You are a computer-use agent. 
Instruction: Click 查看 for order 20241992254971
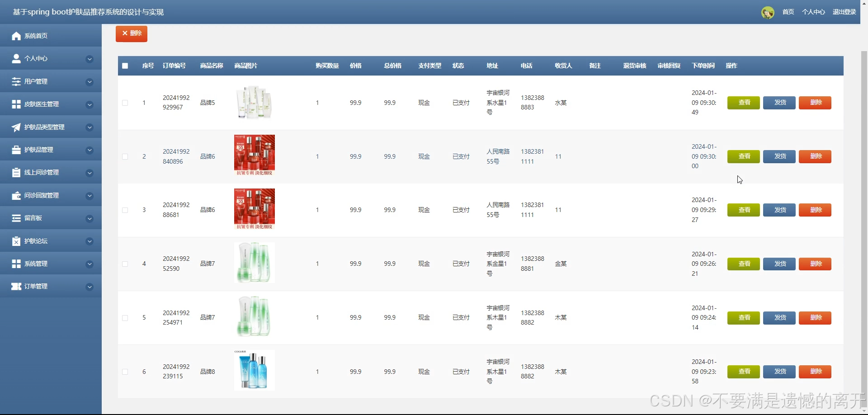(x=743, y=317)
